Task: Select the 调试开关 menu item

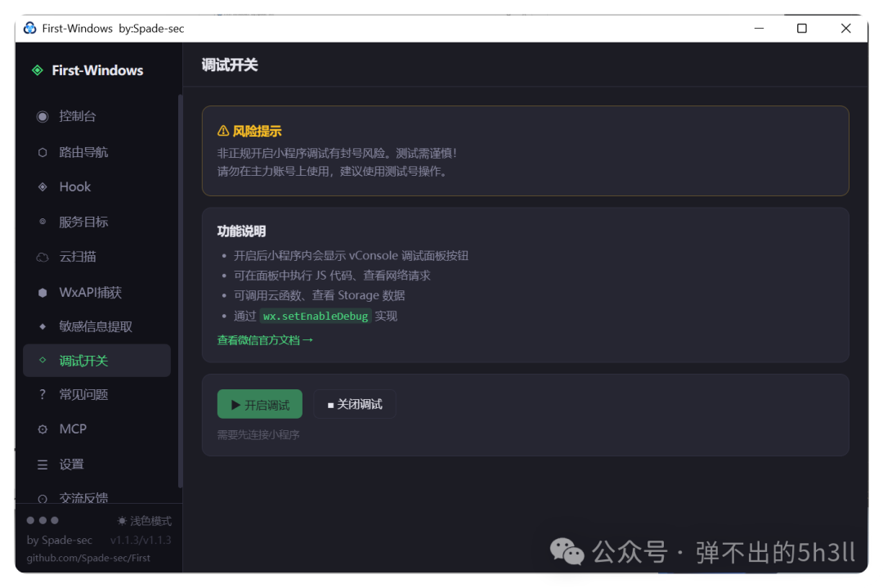Action: (x=96, y=361)
